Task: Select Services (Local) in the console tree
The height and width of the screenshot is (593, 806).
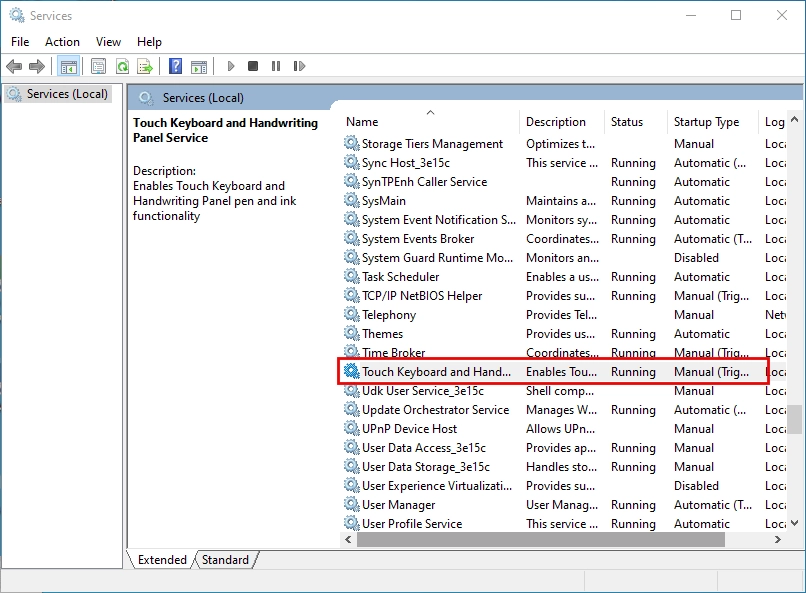Action: click(x=66, y=94)
